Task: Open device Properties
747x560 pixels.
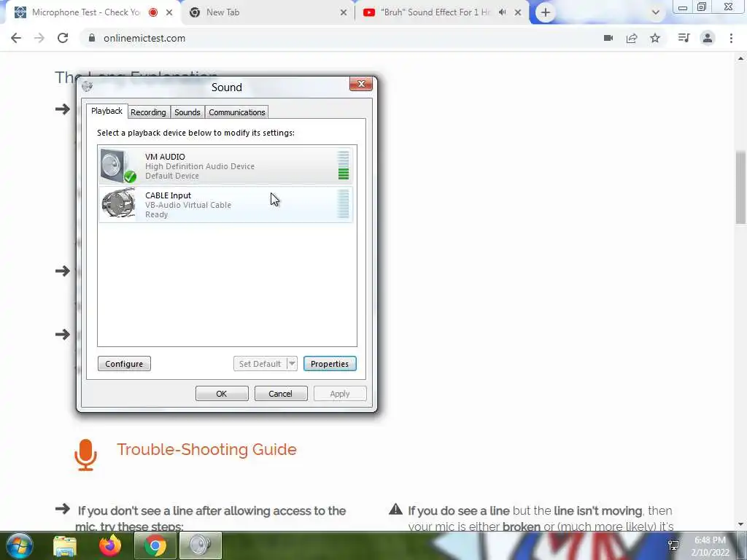Action: pyautogui.click(x=330, y=364)
